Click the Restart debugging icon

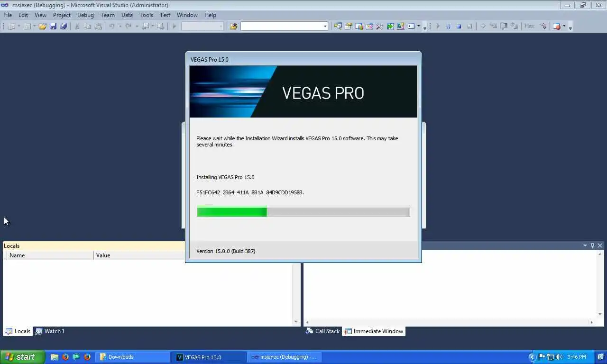tap(469, 26)
